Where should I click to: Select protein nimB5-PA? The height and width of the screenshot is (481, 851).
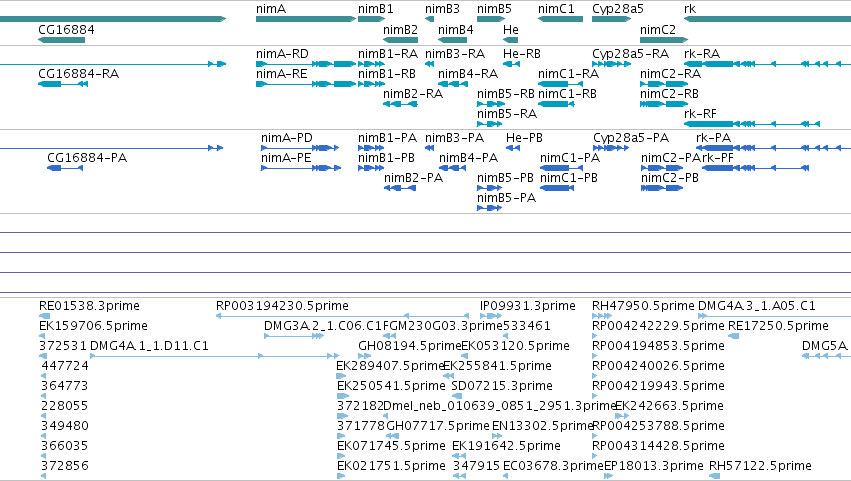489,208
